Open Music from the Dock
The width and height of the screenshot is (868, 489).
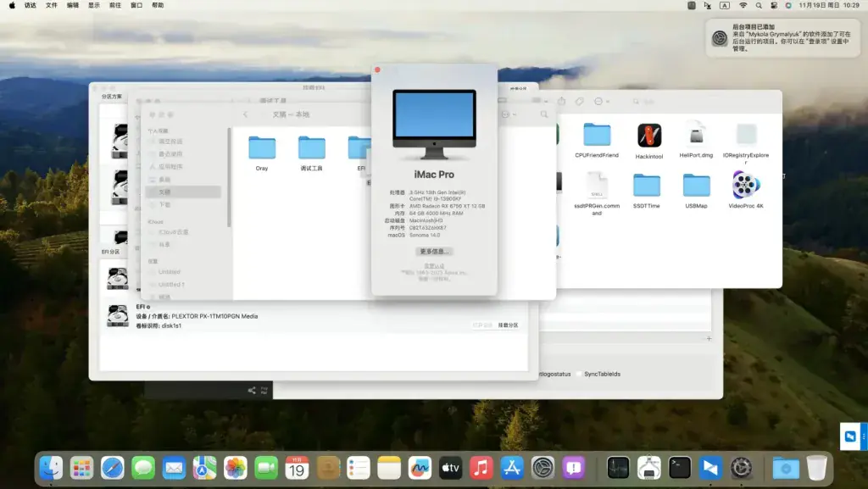click(481, 469)
